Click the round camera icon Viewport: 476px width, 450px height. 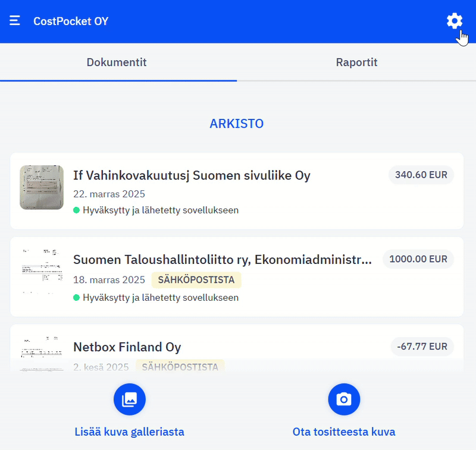point(344,399)
